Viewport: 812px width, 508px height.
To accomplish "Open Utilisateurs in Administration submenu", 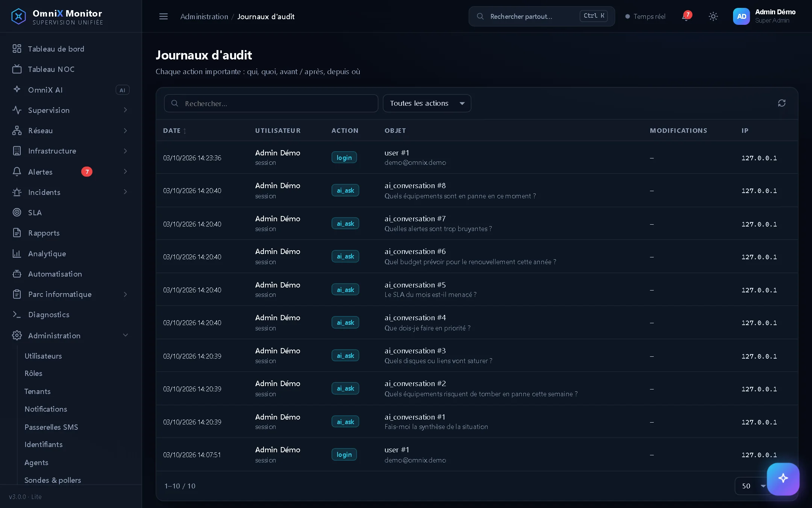I will click(43, 356).
